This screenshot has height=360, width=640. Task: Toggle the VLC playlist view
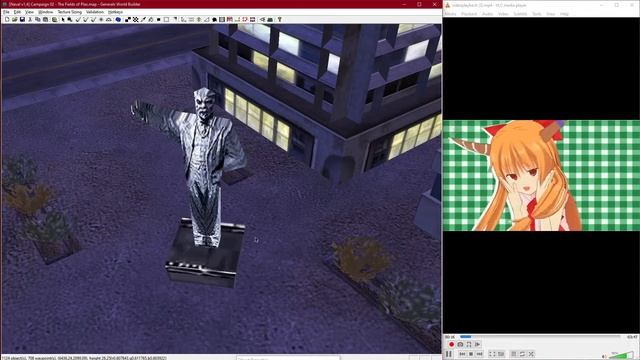[x=514, y=354]
